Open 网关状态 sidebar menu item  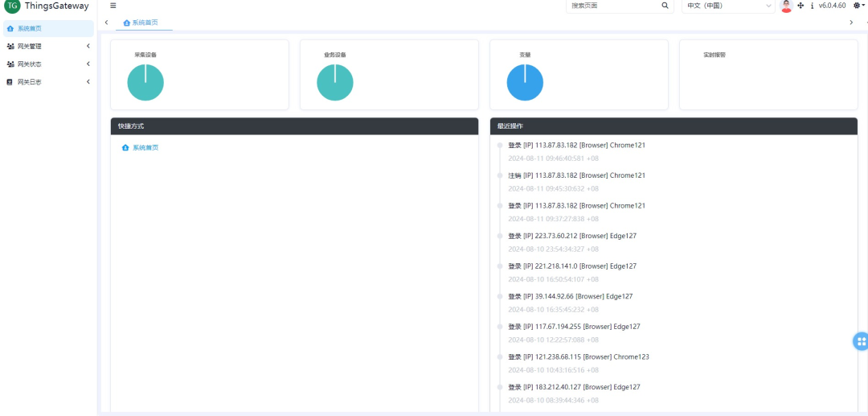tap(49, 64)
